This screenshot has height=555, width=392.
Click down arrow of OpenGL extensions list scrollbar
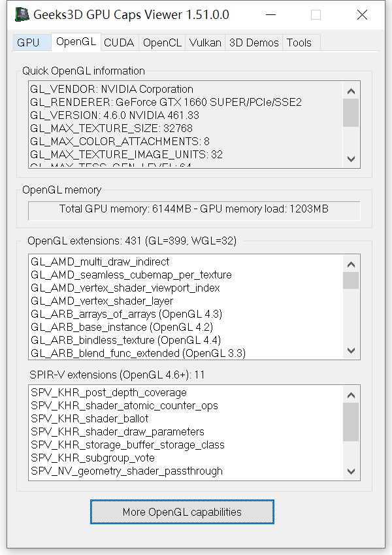click(x=351, y=350)
